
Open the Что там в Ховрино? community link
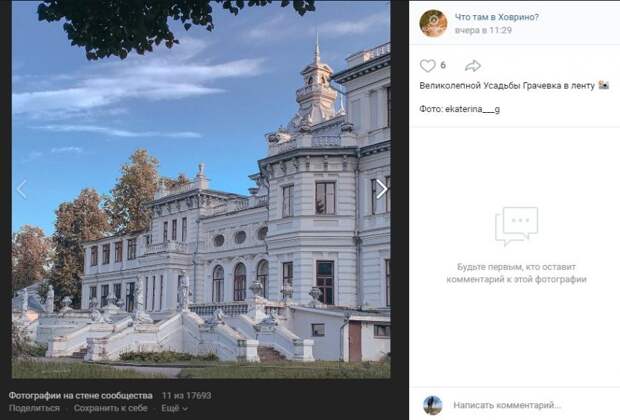[497, 17]
